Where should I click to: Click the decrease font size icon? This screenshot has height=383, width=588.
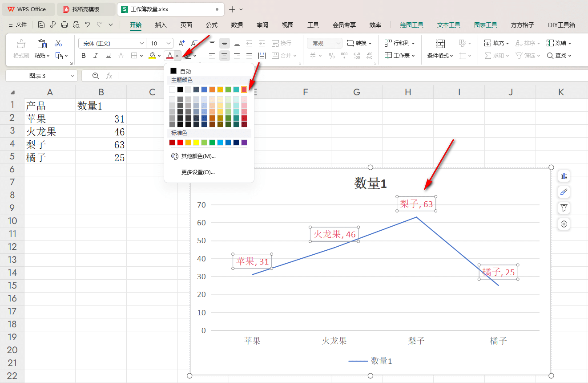pos(194,43)
